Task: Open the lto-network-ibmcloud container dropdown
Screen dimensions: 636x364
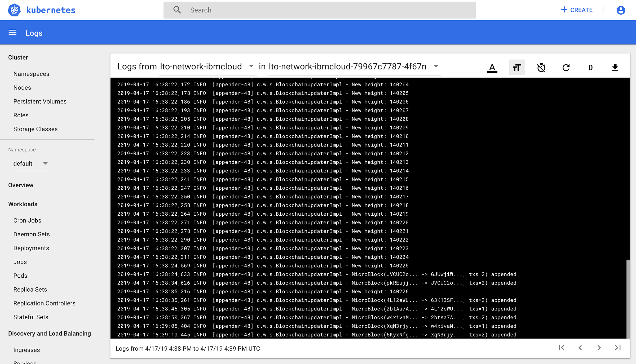Action: [251, 66]
